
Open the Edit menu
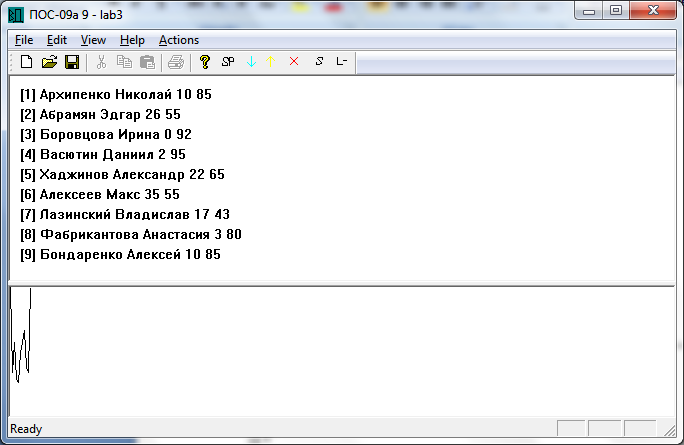tap(57, 40)
